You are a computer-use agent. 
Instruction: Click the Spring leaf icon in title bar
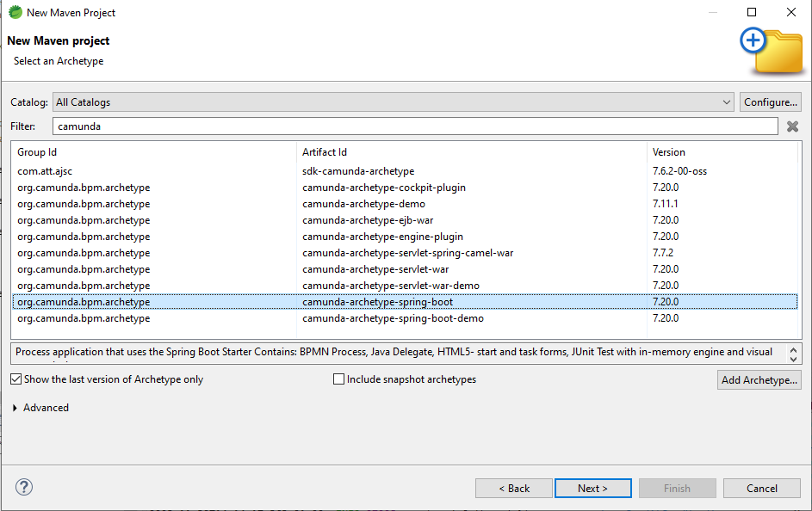(15, 12)
